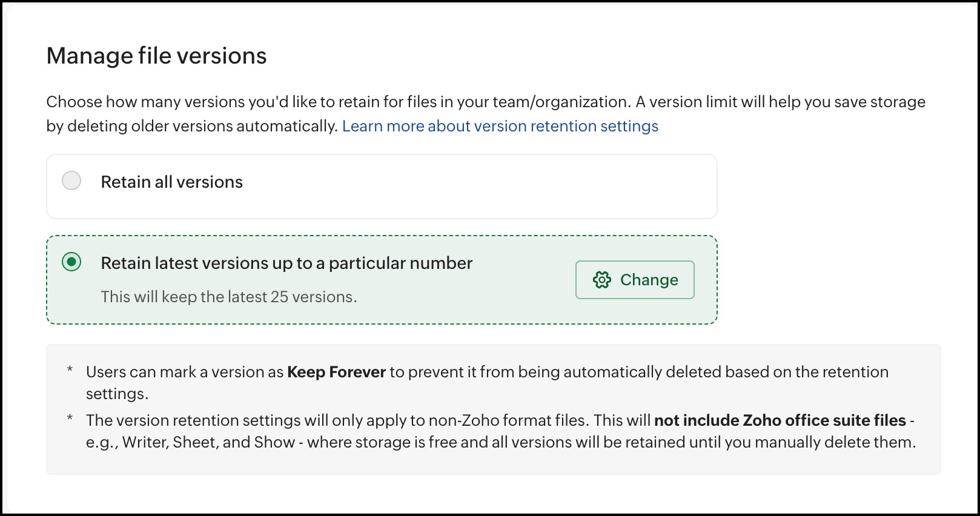Click the first asterisk bullet in notes box

(x=70, y=369)
